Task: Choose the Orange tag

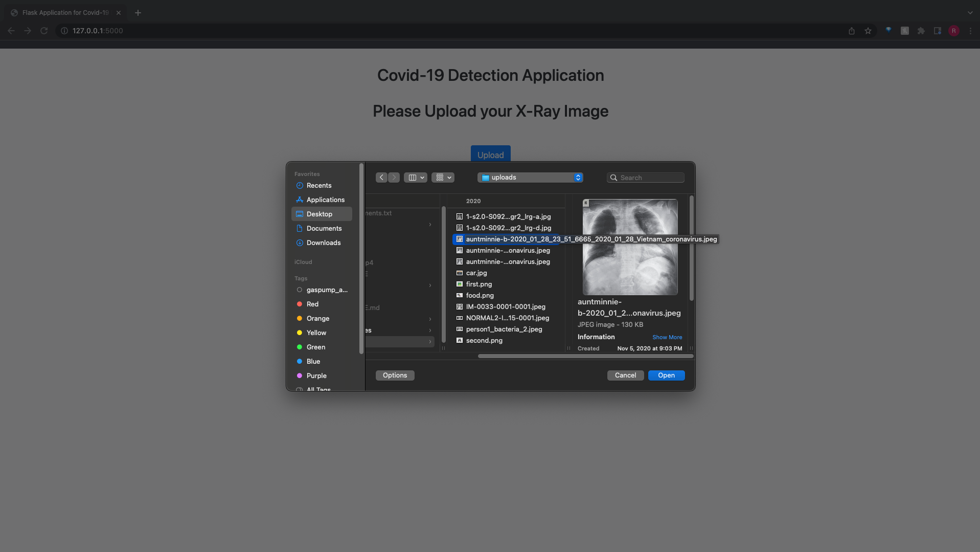Action: coord(322,319)
